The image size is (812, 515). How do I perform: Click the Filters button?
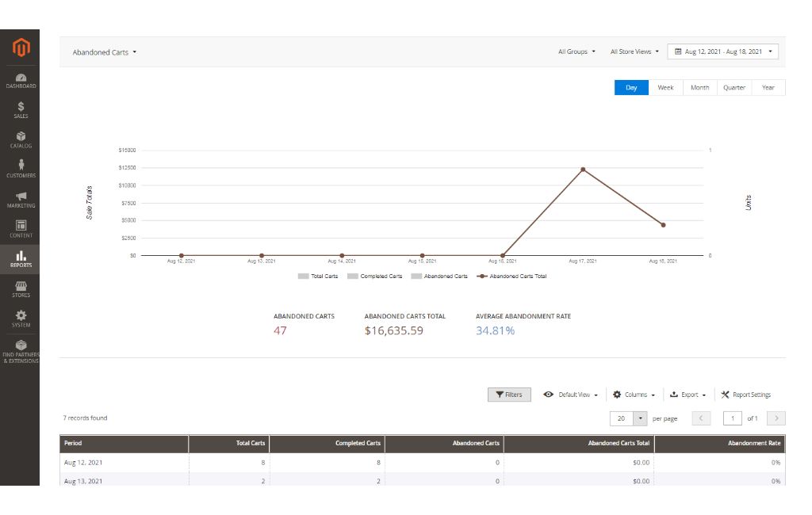[509, 395]
